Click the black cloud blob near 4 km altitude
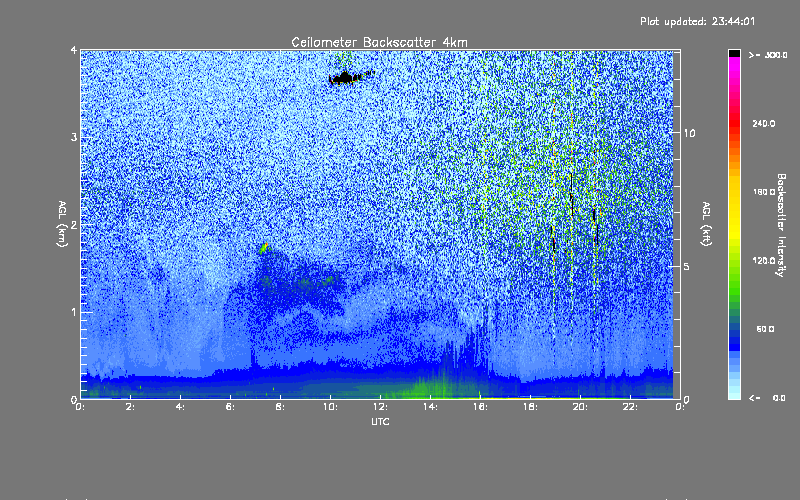 pyautogui.click(x=345, y=78)
